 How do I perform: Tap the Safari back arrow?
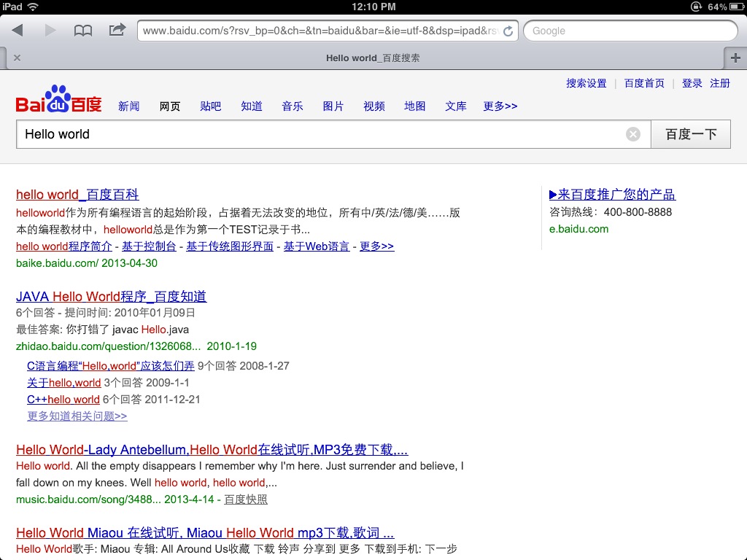[18, 31]
